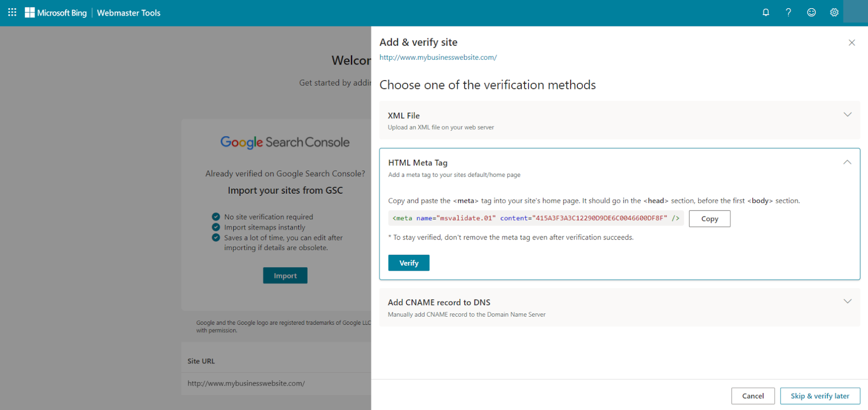
Task: Choose Skip & verify later
Action: tap(819, 395)
